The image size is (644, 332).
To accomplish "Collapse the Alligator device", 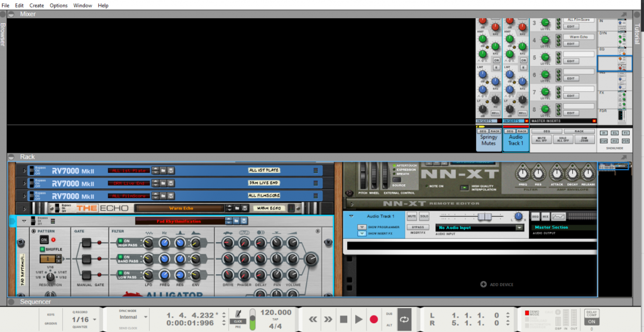I will [x=24, y=221].
